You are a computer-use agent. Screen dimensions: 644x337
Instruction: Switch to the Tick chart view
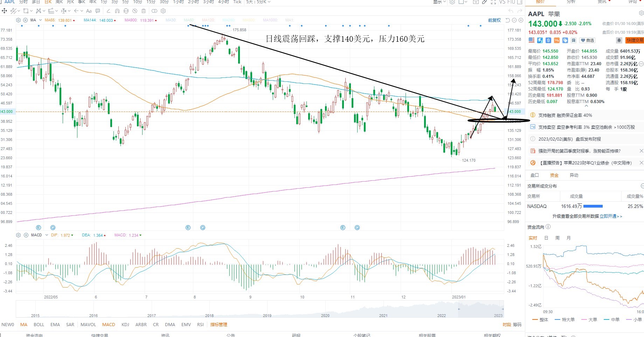point(237,2)
